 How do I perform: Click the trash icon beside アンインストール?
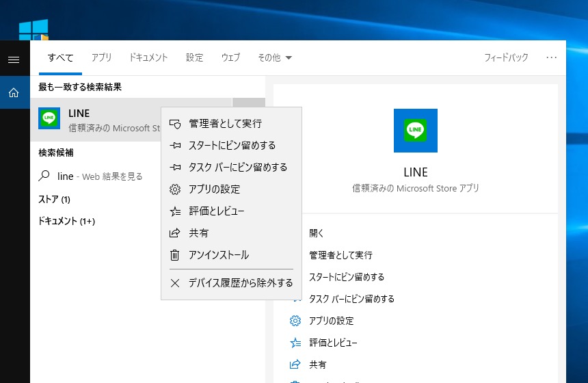(x=175, y=255)
